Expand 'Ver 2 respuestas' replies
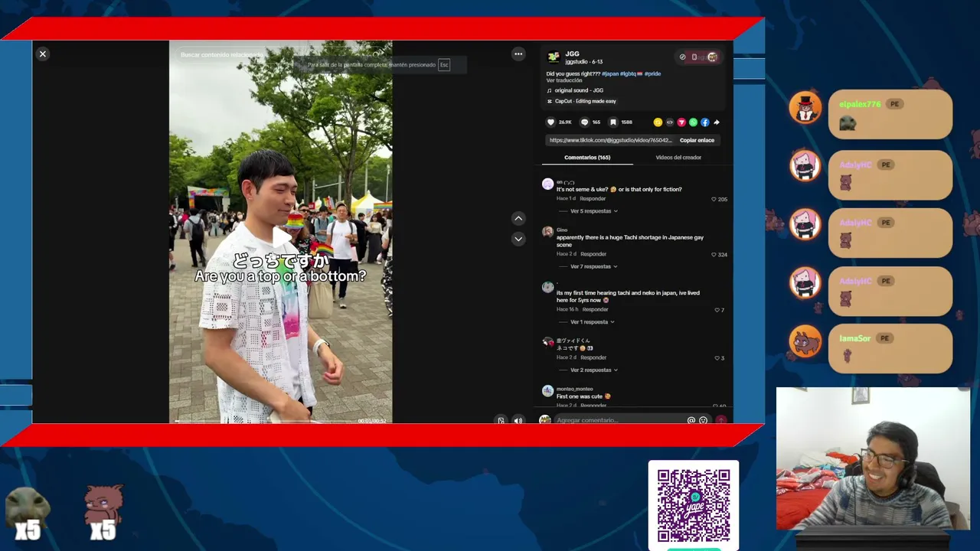 [594, 370]
